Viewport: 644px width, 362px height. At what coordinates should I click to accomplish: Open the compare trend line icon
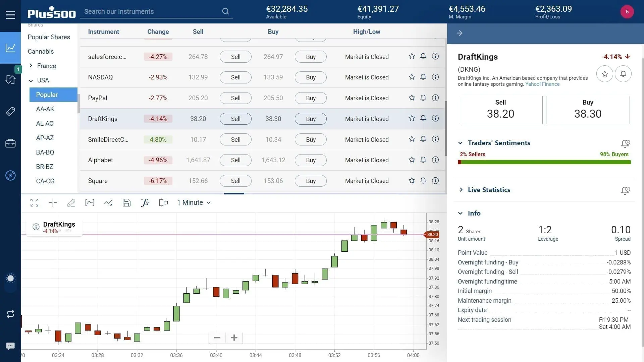108,202
